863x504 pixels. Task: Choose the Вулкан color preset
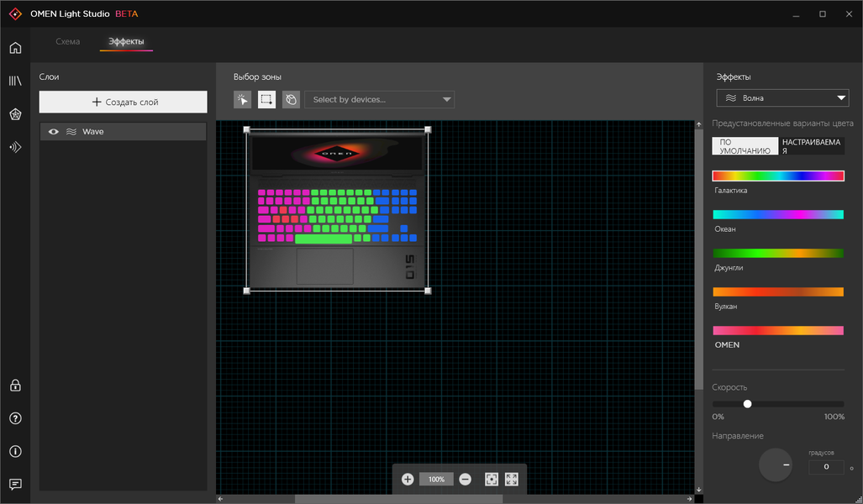tap(778, 291)
